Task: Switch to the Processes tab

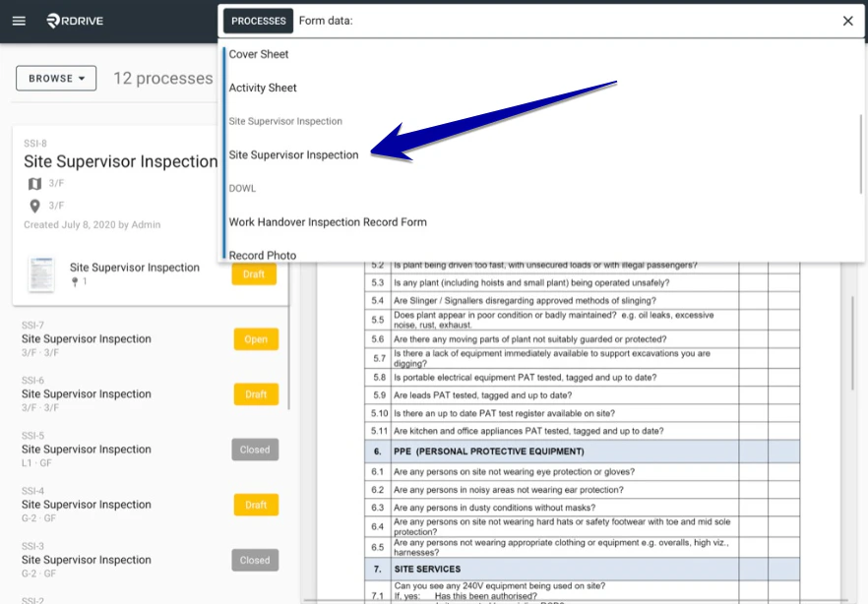Action: tap(257, 20)
